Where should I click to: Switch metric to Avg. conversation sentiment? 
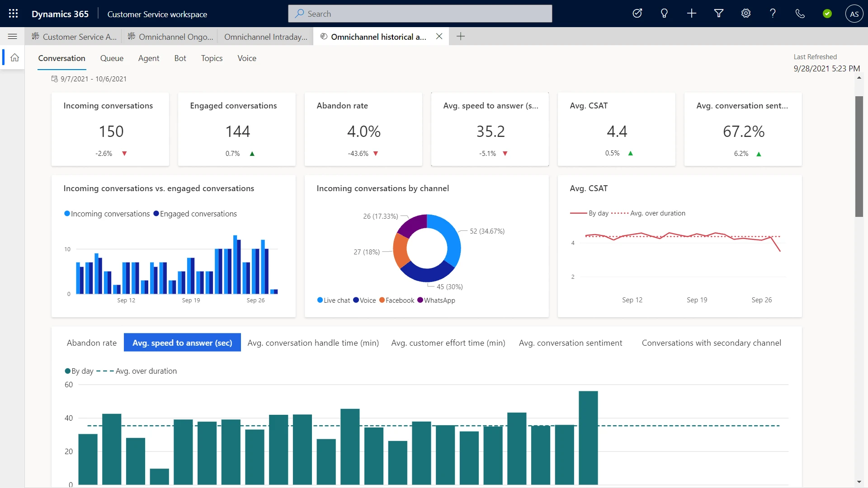tap(570, 343)
